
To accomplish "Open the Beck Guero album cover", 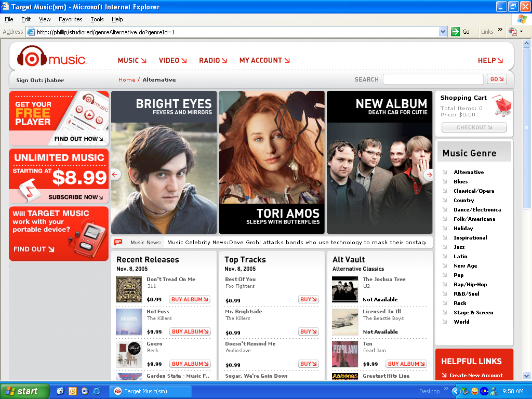I will tap(129, 354).
